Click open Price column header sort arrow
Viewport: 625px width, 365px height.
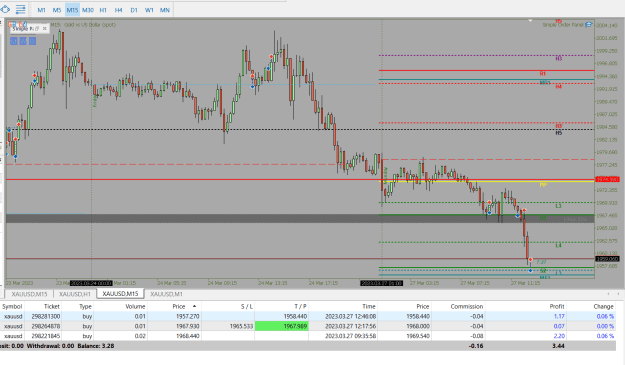[x=195, y=306]
